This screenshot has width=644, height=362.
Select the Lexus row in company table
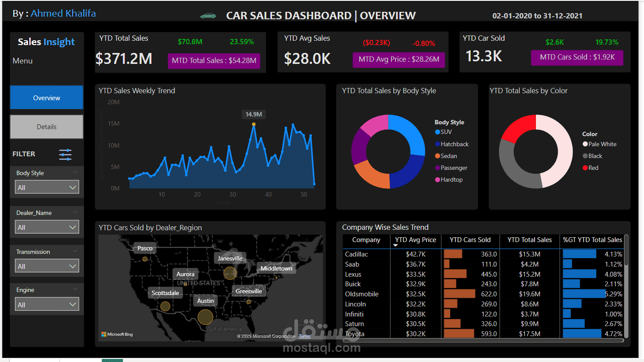coord(483,274)
